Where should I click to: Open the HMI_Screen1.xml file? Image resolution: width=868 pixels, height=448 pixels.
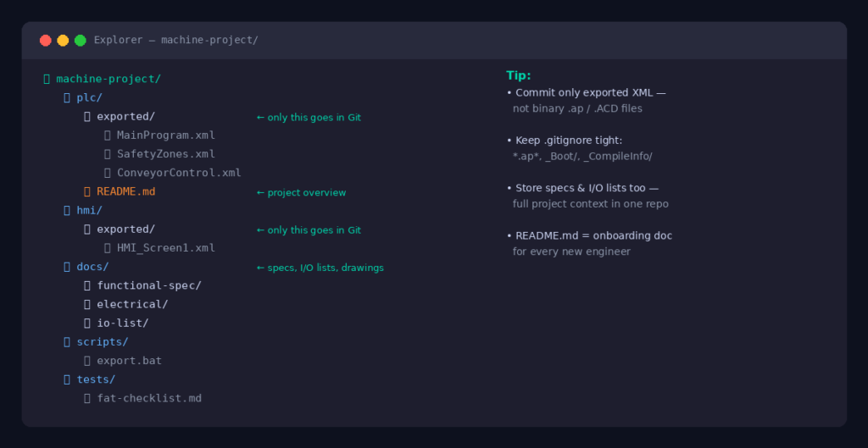pos(165,248)
